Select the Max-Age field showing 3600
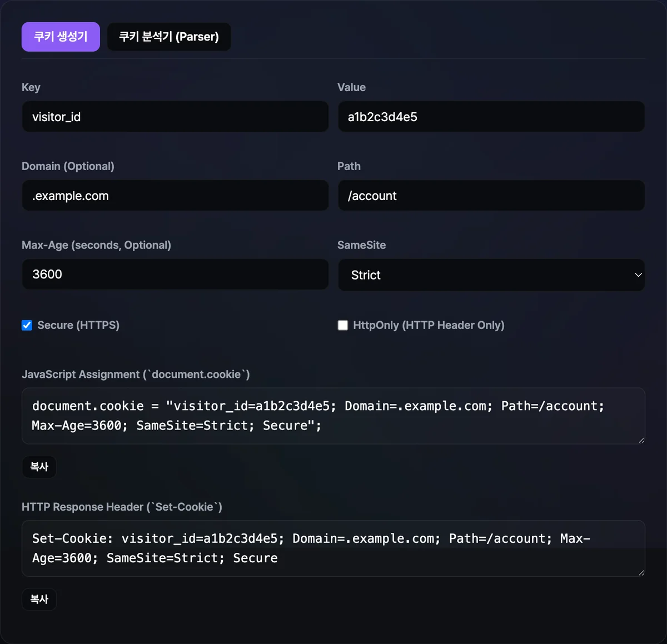 coord(175,274)
